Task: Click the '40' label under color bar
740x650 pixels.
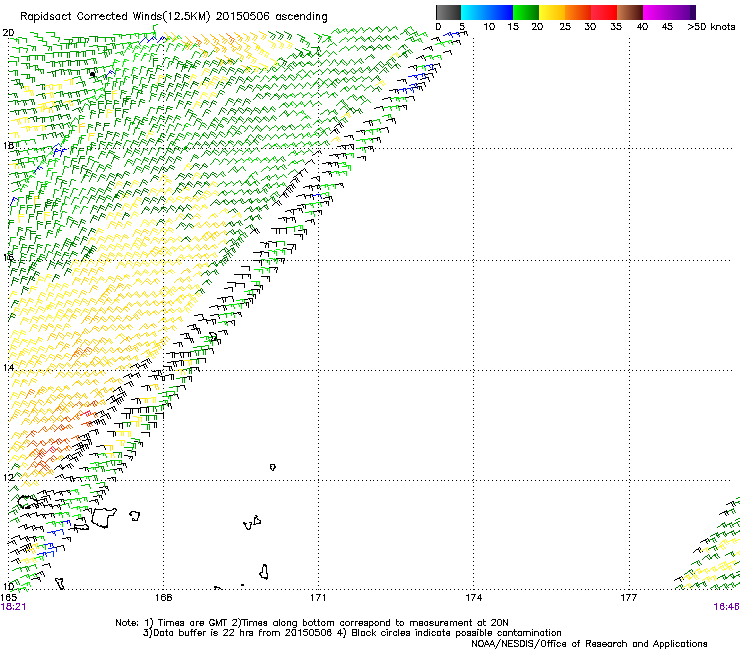Action: 642,27
